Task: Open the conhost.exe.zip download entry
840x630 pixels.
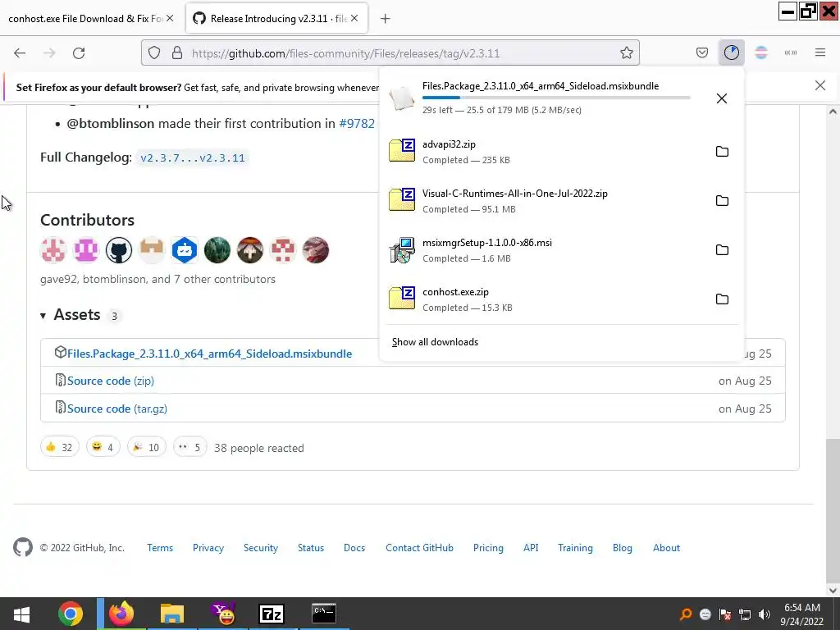Action: (544, 299)
